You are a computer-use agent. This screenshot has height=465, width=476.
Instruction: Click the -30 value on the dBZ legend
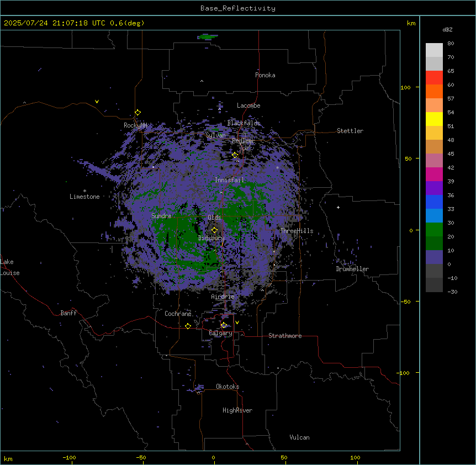pos(452,292)
